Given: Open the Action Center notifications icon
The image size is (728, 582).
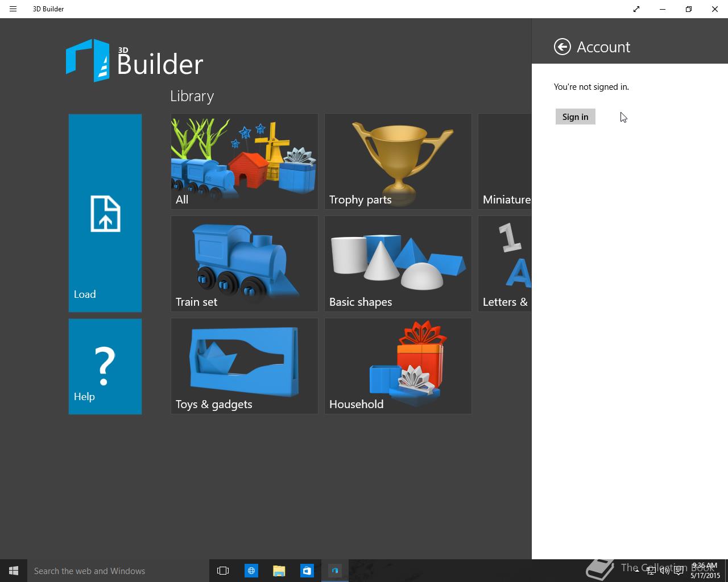Looking at the screenshot, I should [679, 571].
